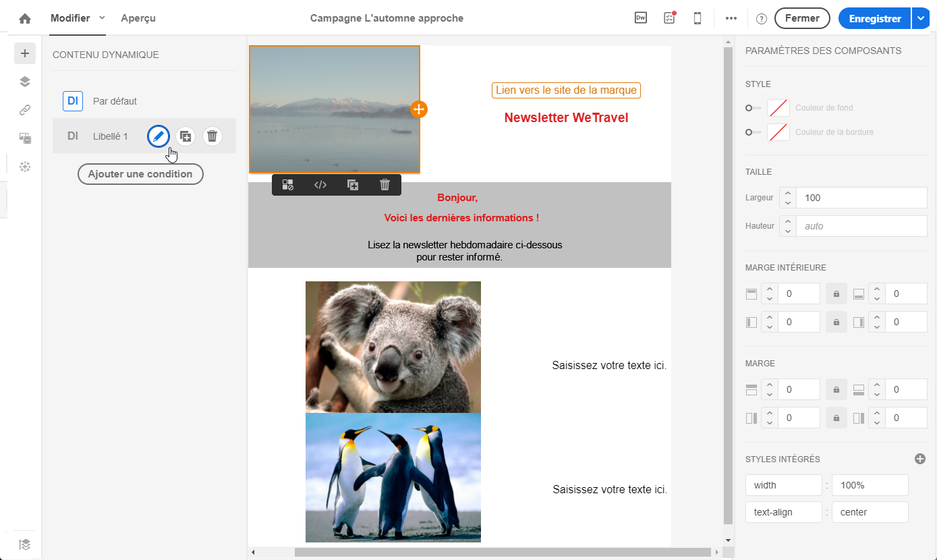Switch to the Modifier tab
Image resolution: width=937 pixels, height=560 pixels.
point(70,18)
